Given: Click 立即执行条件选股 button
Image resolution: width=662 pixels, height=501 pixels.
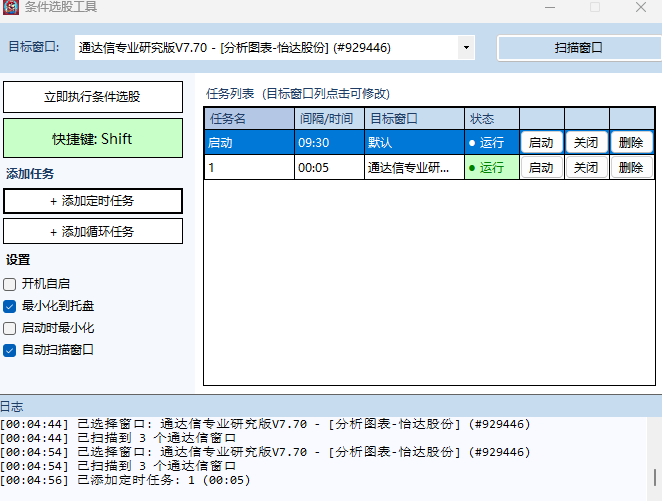Looking at the screenshot, I should (93, 97).
